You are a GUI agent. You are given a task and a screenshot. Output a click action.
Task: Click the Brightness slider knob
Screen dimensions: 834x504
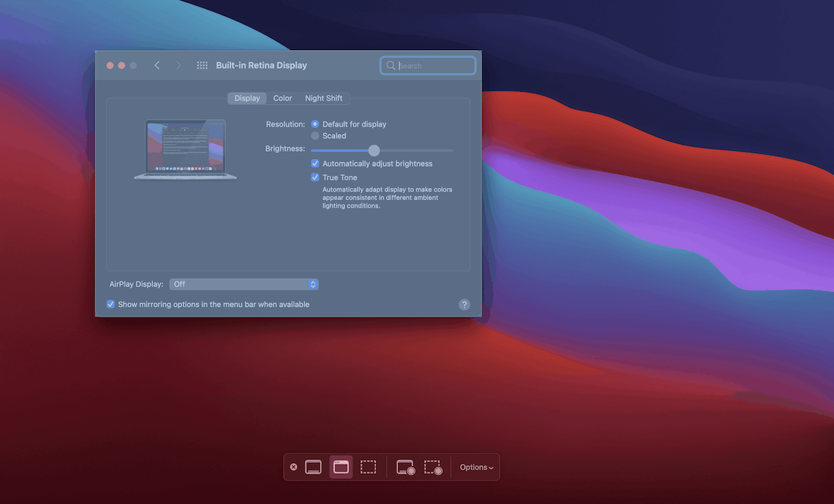pyautogui.click(x=374, y=150)
